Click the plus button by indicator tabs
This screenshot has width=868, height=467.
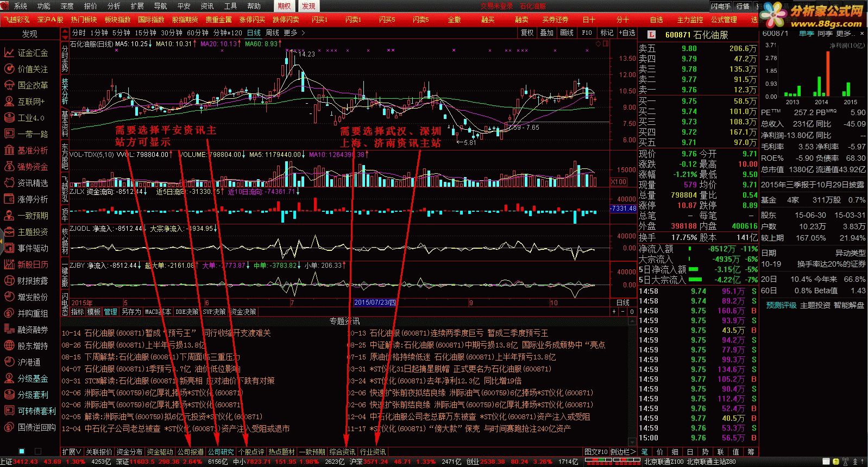pyautogui.click(x=614, y=312)
